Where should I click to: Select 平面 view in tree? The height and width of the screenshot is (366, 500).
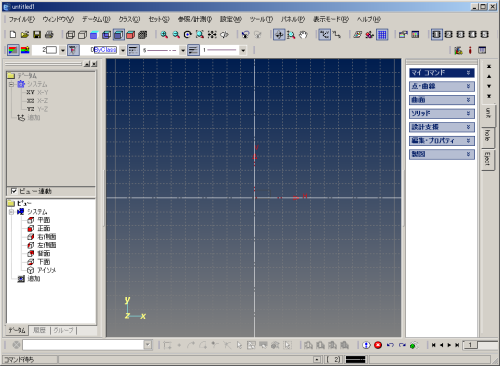tap(44, 220)
